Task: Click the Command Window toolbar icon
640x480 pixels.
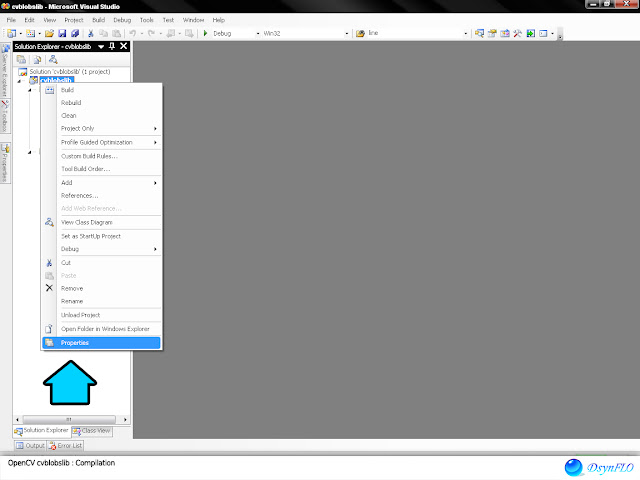Action: tap(543, 33)
